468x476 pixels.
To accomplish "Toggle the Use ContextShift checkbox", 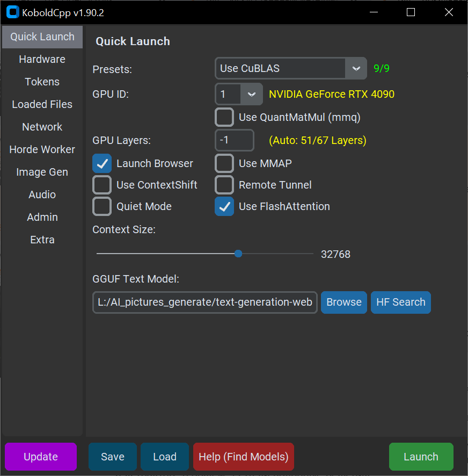I will click(x=102, y=185).
